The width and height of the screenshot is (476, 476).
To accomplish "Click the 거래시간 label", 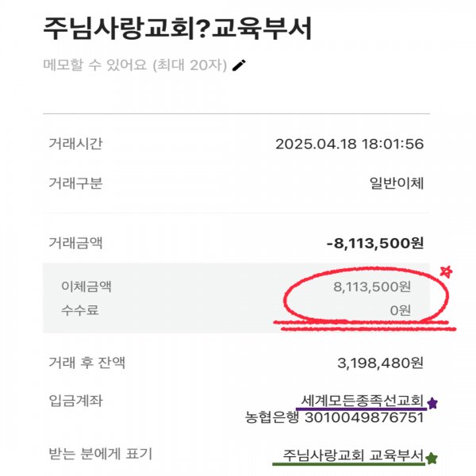I will (x=75, y=144).
